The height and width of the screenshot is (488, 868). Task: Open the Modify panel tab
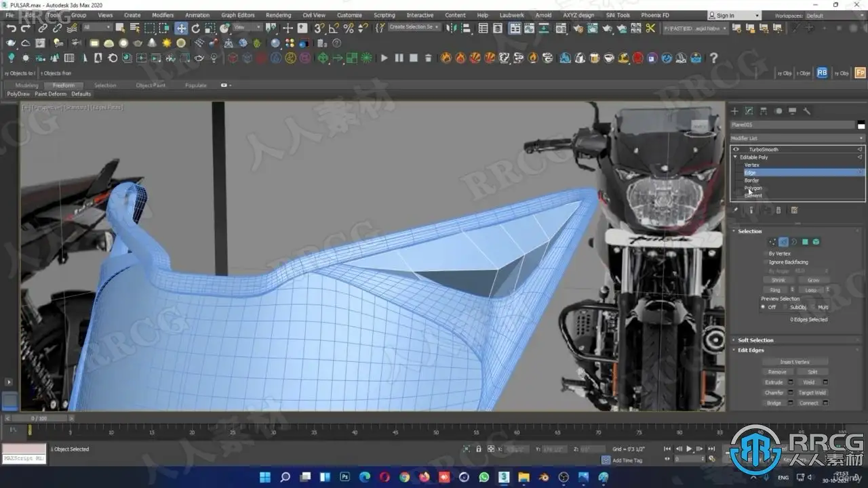coord(749,111)
